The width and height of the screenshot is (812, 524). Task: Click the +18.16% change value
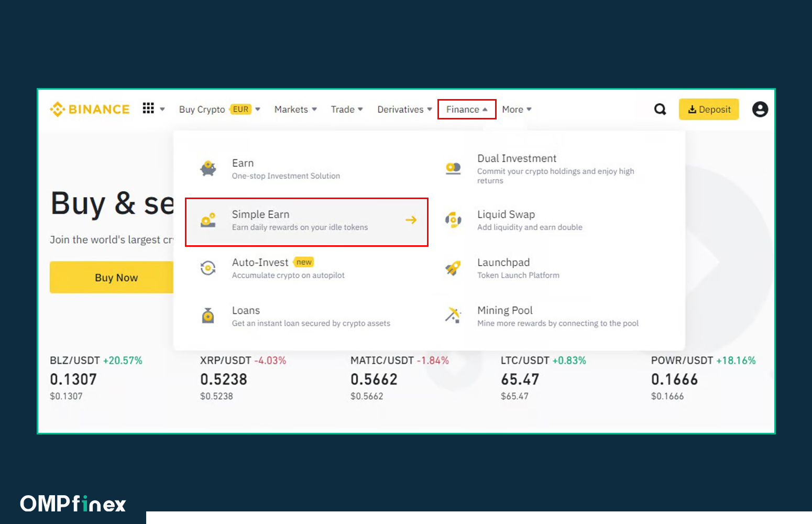pyautogui.click(x=736, y=361)
